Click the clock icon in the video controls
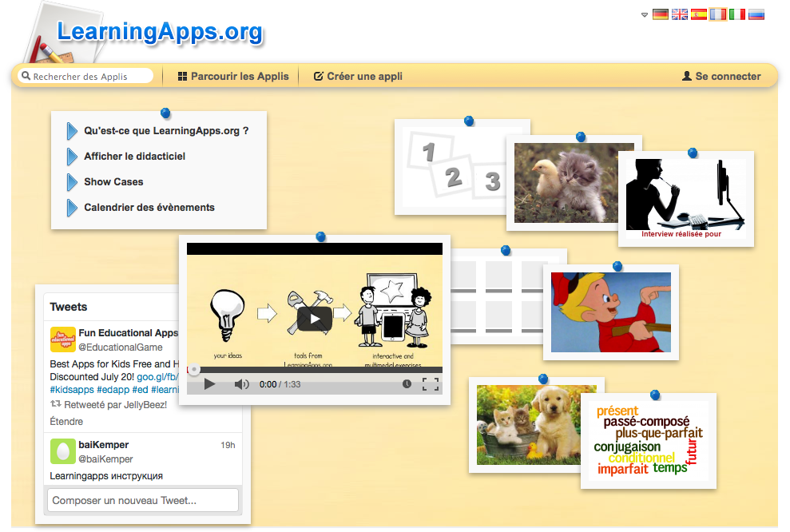This screenshot has height=532, width=790. 407,384
